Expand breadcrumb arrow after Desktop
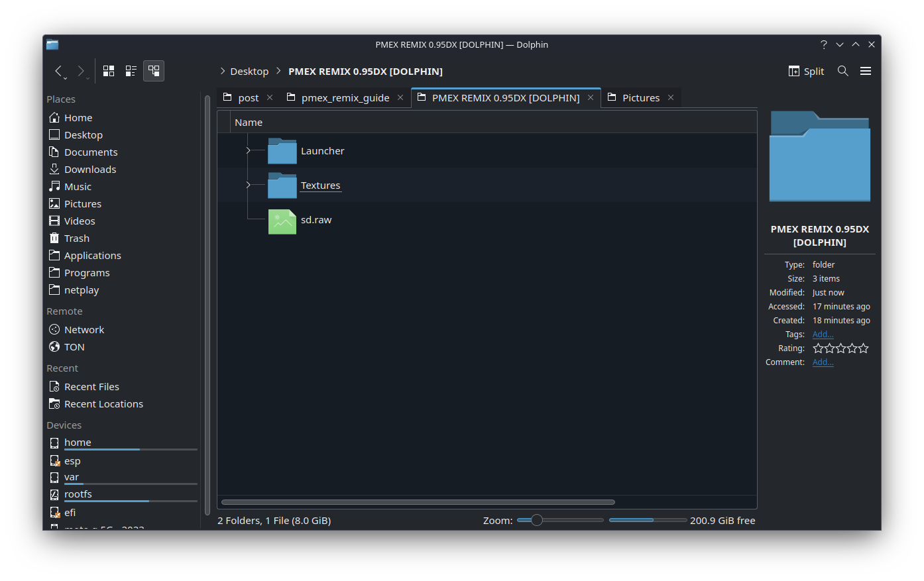 [278, 71]
